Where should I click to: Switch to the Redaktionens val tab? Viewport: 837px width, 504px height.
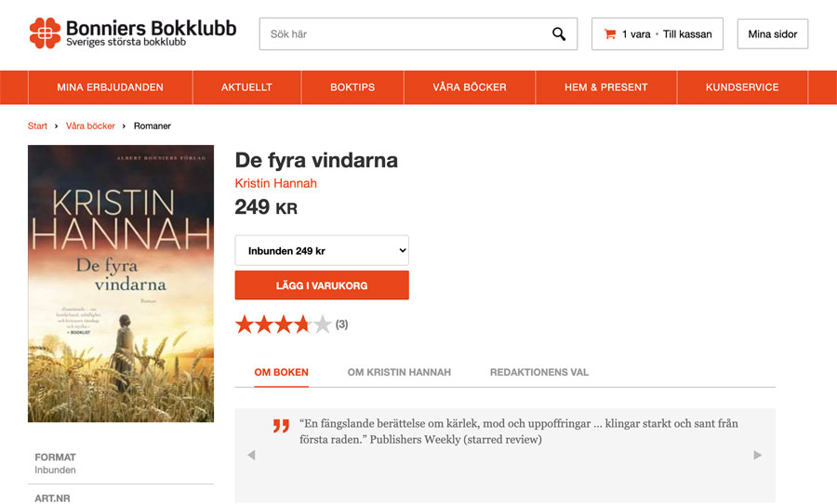coord(539,372)
